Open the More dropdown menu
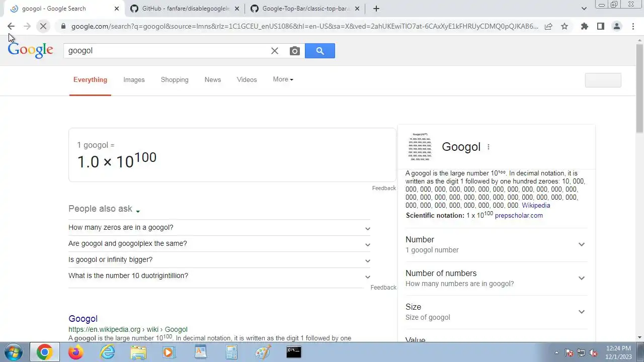 283,79
